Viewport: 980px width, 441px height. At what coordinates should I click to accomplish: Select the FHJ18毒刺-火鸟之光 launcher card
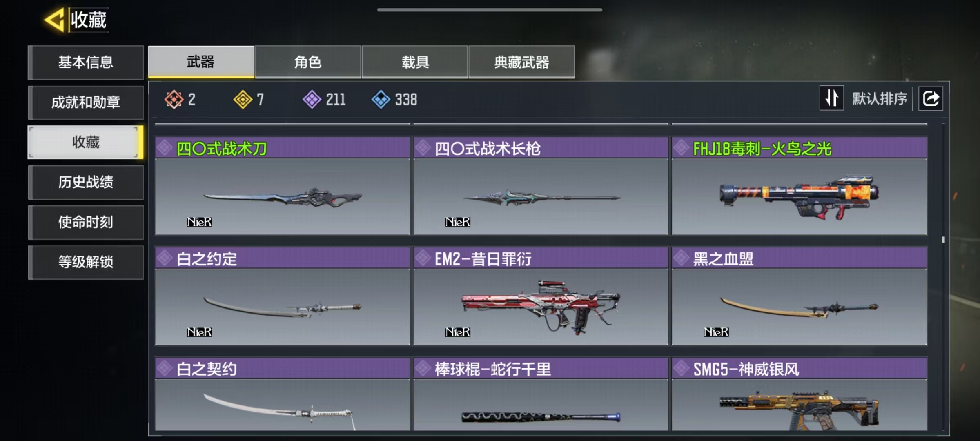pos(799,186)
